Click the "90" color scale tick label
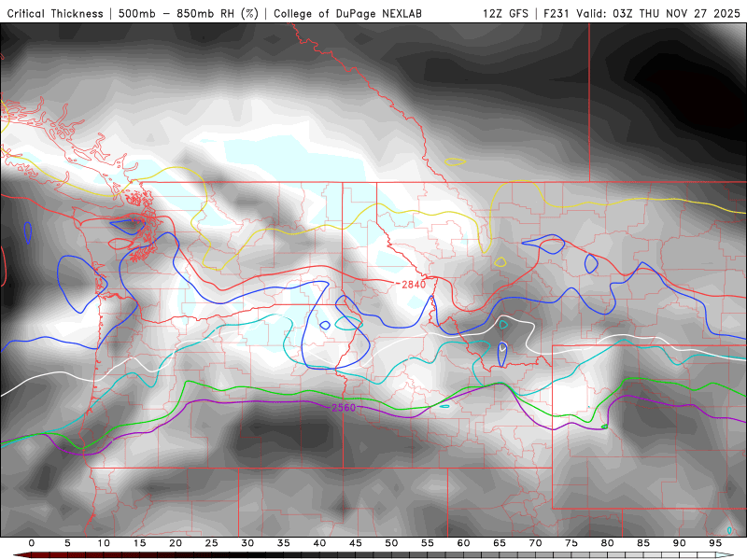Screen dimensions: 747x560 pyautogui.click(x=680, y=543)
